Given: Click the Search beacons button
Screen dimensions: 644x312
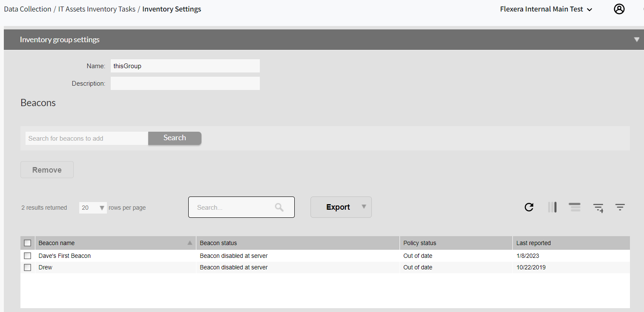Looking at the screenshot, I should [175, 138].
